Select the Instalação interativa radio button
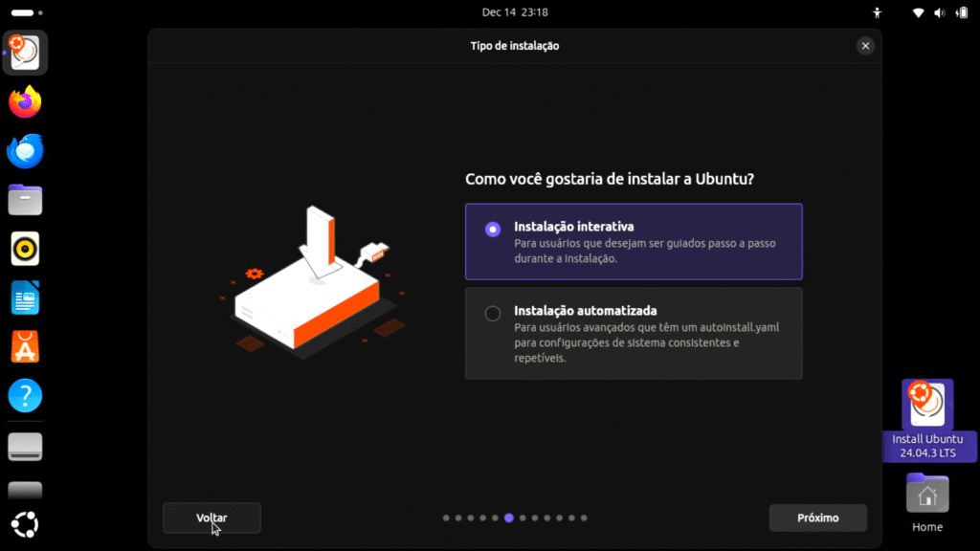This screenshot has width=980, height=551. (493, 229)
